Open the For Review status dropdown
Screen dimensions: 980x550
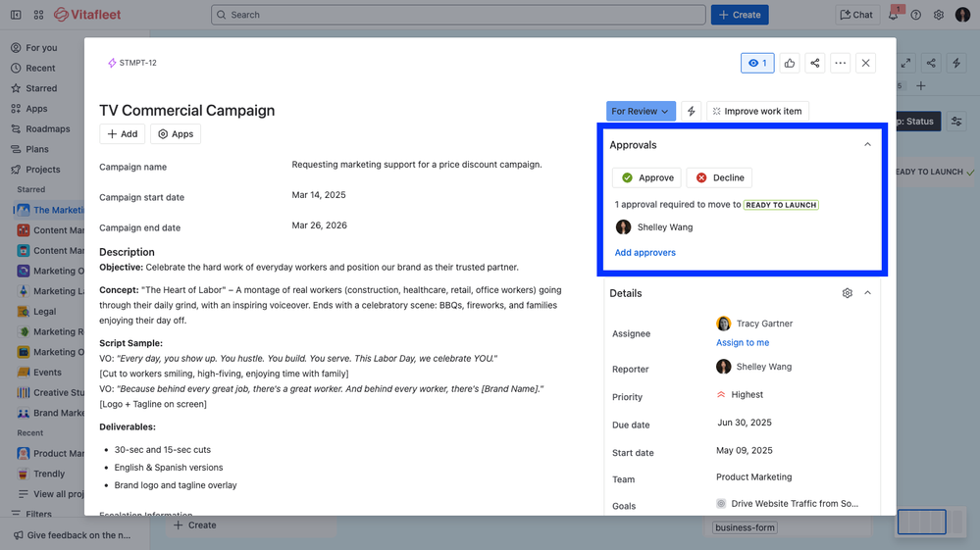(x=641, y=111)
